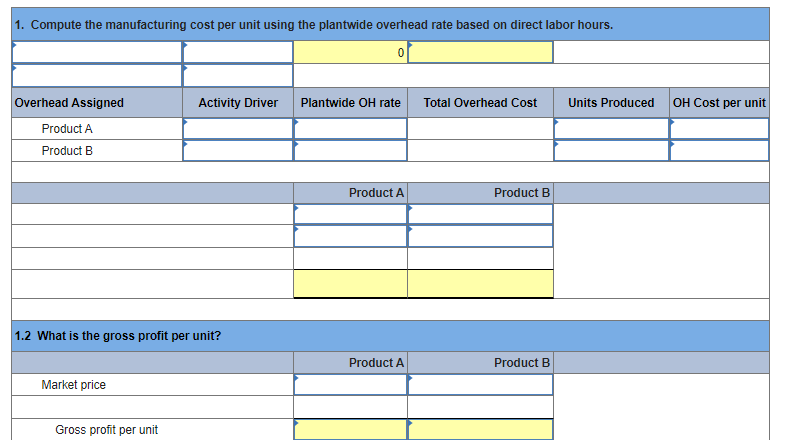This screenshot has width=785, height=440.
Task: Click the Market price cell for Product B
Action: coord(481,385)
